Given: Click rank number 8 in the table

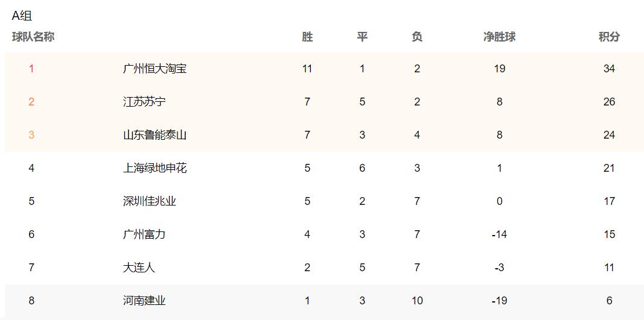Looking at the screenshot, I should 31,301.
